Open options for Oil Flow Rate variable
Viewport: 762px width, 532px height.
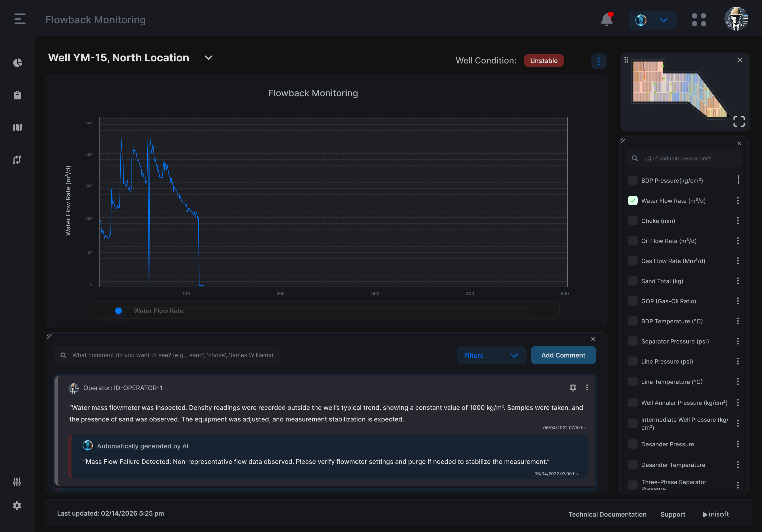coord(737,241)
